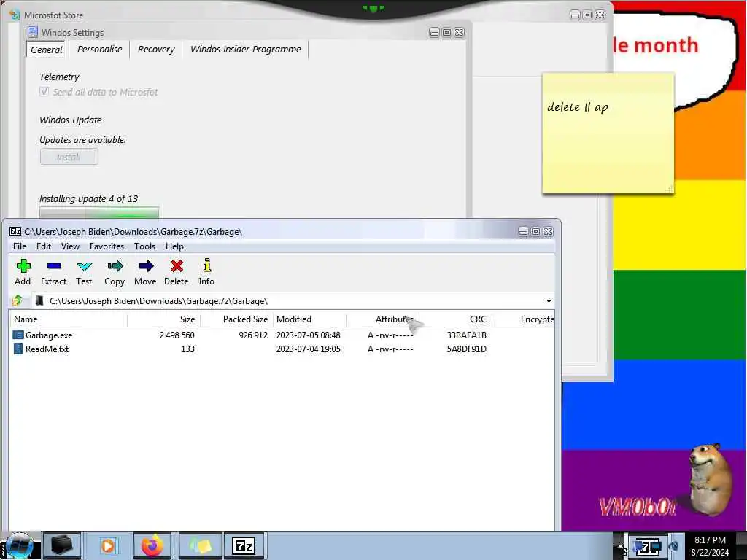Open the media player taskbar icon
The height and width of the screenshot is (560, 747).
click(x=108, y=545)
